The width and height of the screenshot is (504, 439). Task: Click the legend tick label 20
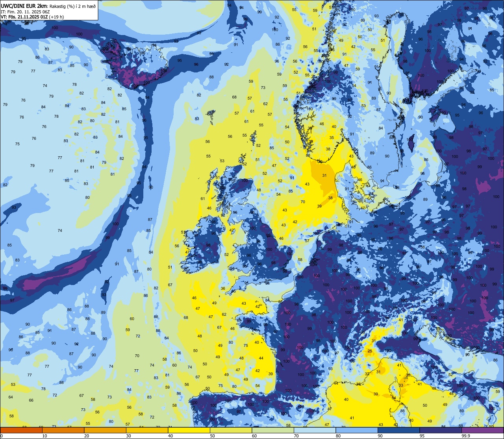(x=87, y=436)
